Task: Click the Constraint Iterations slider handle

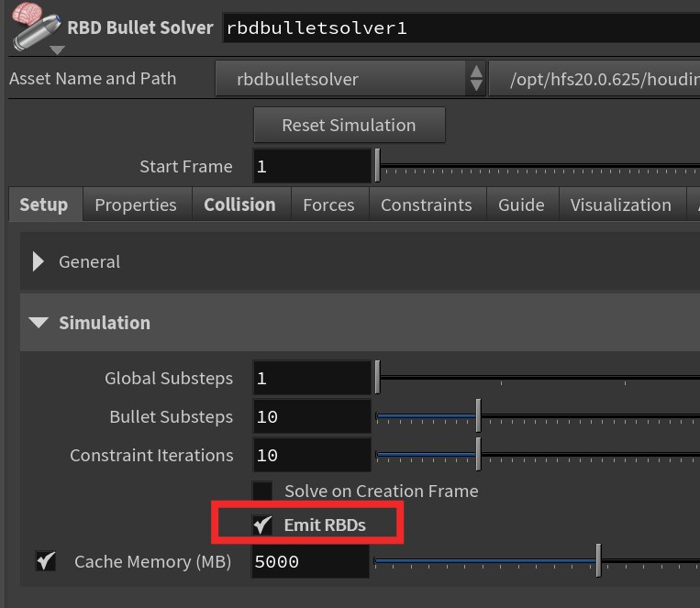Action: 479,455
